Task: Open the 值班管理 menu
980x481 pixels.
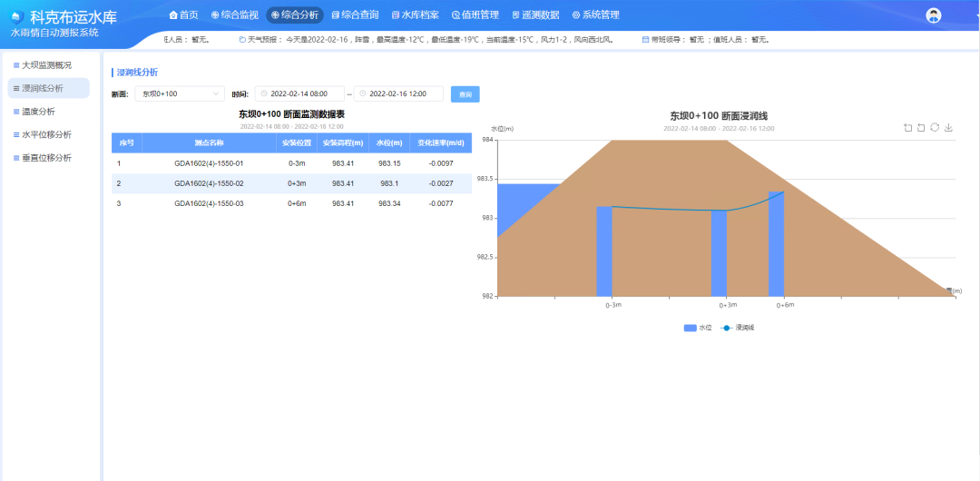Action: 475,15
